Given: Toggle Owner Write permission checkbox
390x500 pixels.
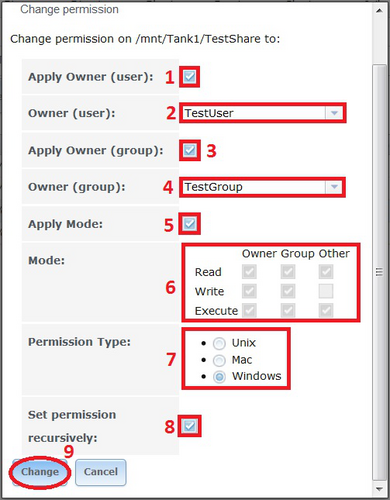Looking at the screenshot, I should tap(249, 291).
